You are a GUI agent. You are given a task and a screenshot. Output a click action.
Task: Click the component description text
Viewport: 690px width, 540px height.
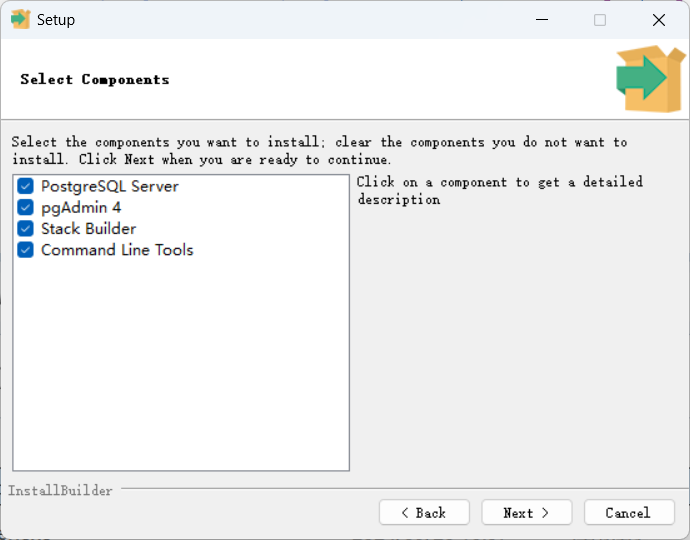coord(499,190)
